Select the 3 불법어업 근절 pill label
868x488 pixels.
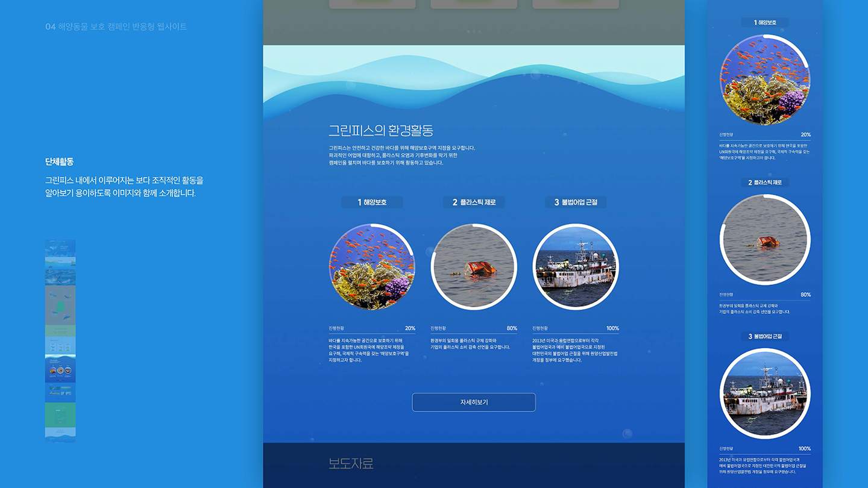click(576, 202)
